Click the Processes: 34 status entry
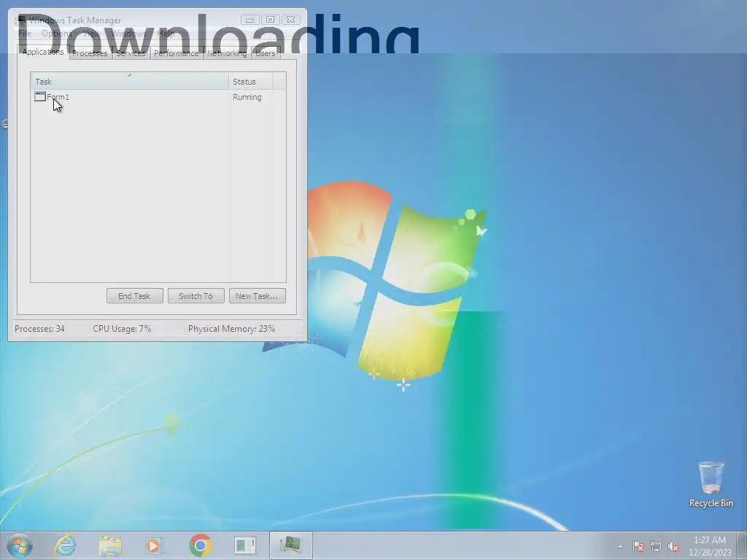The height and width of the screenshot is (560, 747). point(39,329)
